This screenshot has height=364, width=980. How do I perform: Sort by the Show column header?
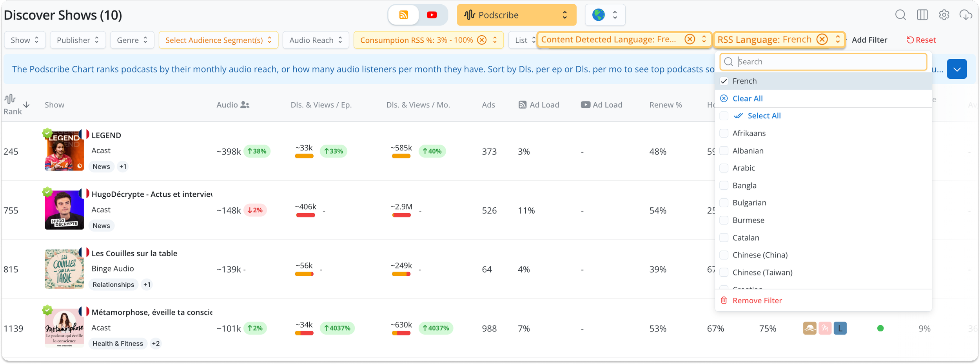point(54,105)
